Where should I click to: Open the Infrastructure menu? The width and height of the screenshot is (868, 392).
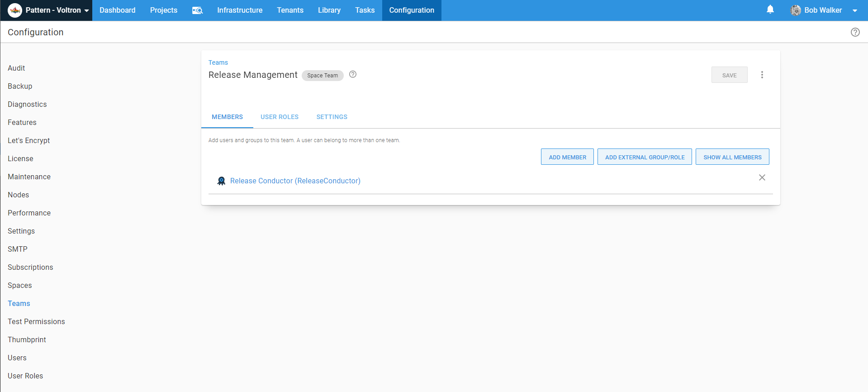240,10
